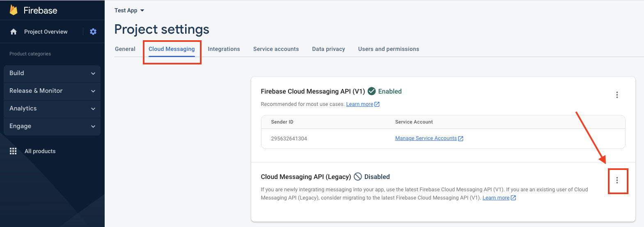This screenshot has height=227, width=644.
Task: Click the Cloud Messaging API (Legacy) title
Action: tap(306, 177)
